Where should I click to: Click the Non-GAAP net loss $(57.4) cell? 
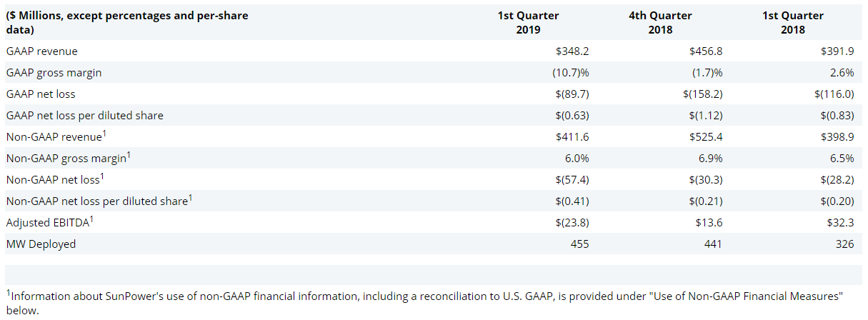[x=571, y=180]
